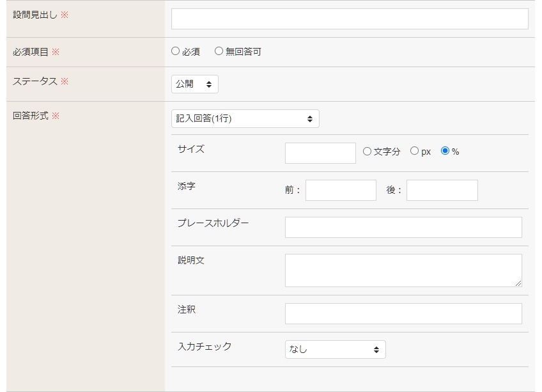Click the red ※ mark beside 回答形式

point(56,116)
